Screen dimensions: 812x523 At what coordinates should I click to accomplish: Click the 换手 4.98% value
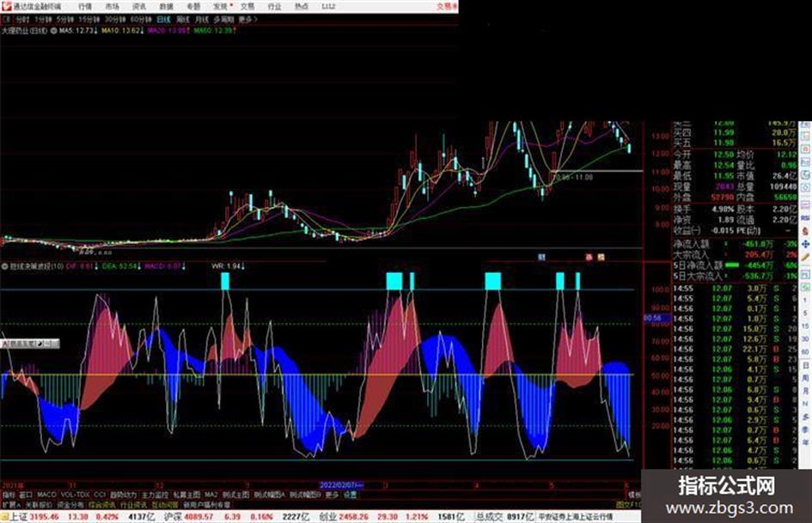click(723, 210)
